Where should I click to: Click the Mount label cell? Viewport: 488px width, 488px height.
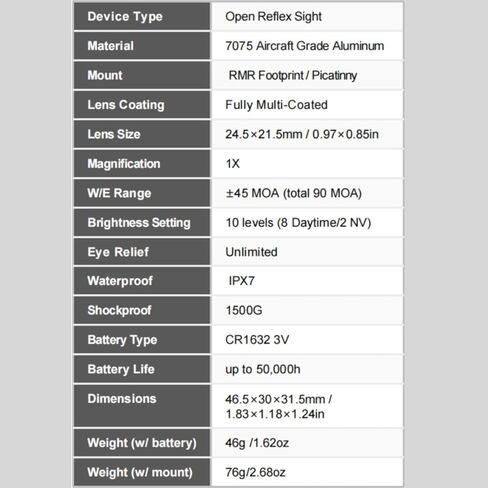pos(142,75)
